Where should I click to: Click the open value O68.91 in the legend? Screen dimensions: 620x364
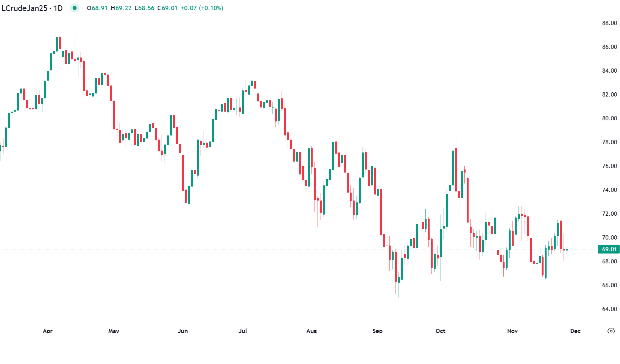click(97, 8)
